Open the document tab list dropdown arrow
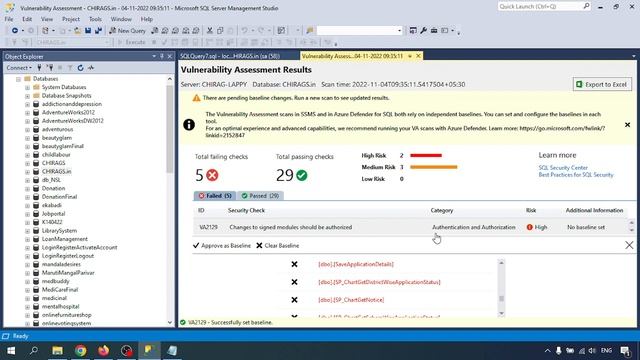 (x=633, y=56)
